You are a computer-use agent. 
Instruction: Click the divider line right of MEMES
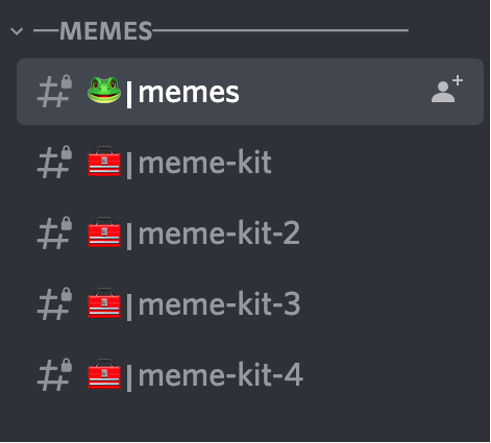click(x=281, y=30)
